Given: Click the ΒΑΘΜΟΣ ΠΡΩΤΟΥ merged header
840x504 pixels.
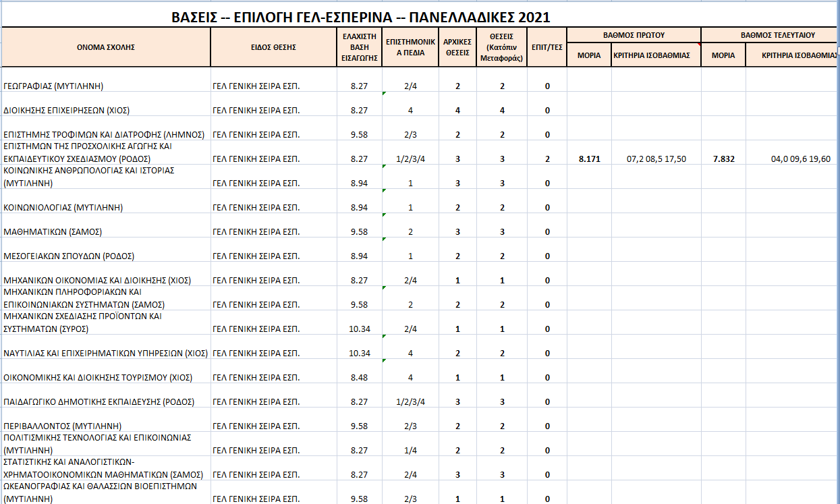Looking at the screenshot, I should [634, 34].
